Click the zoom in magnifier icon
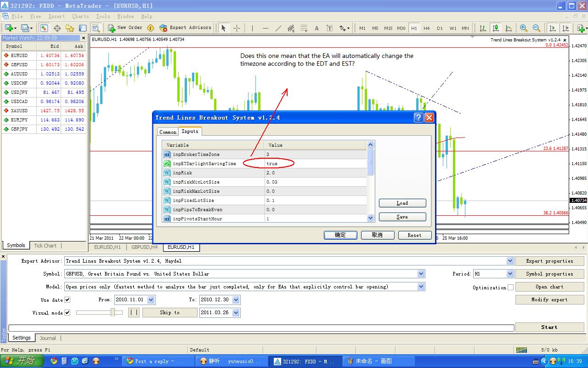 524,28
